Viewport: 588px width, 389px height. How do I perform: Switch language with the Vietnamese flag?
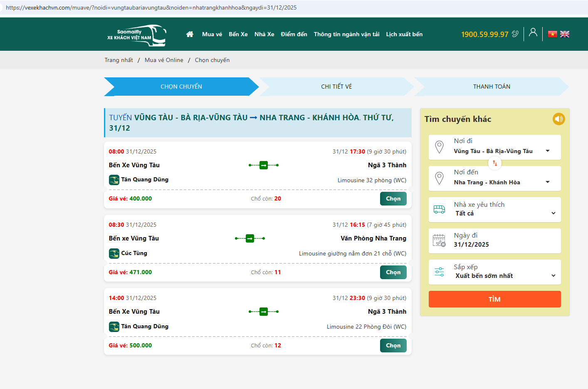(x=552, y=34)
